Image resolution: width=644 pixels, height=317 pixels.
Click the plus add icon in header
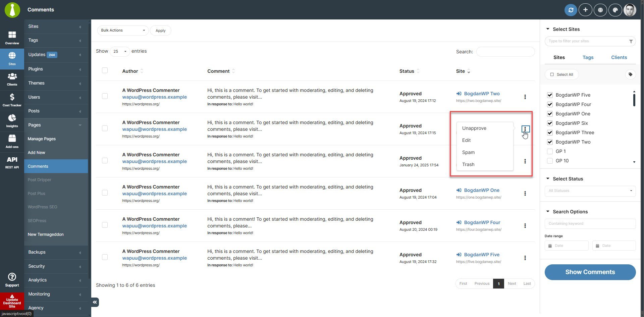585,10
